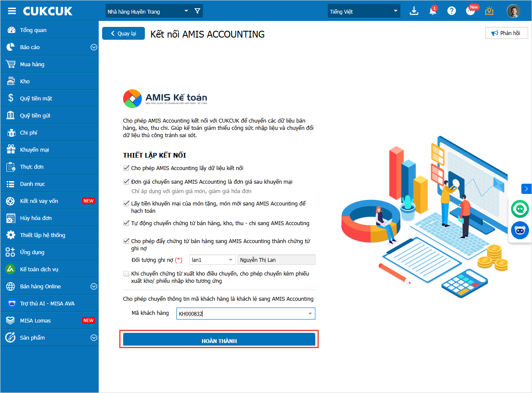Click the CUKCUK logo
Viewport: 532px width, 393px height.
point(48,11)
